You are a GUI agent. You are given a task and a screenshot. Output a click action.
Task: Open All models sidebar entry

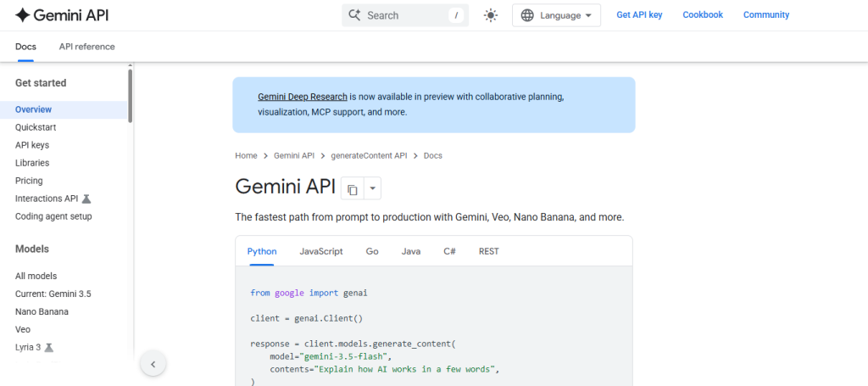point(36,276)
